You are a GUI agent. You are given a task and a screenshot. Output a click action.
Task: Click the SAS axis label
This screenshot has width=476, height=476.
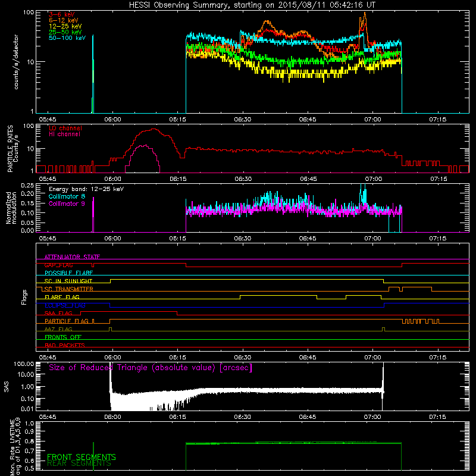tap(7, 387)
